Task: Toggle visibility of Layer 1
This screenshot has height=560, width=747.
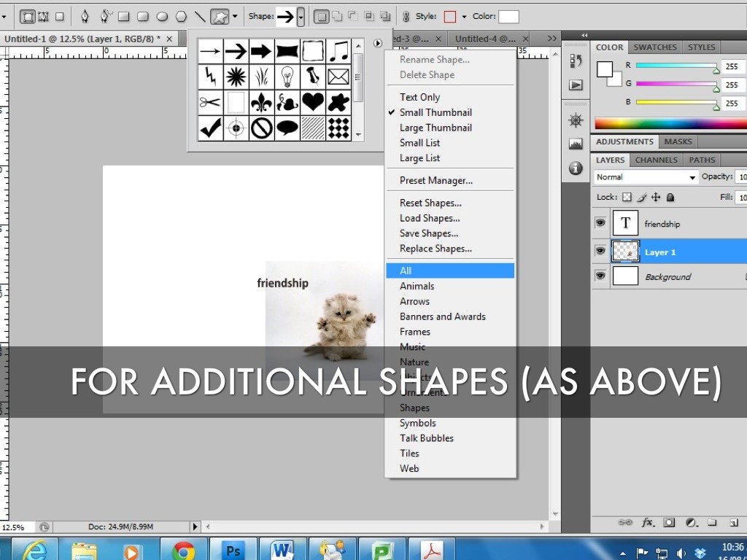Action: (x=600, y=251)
